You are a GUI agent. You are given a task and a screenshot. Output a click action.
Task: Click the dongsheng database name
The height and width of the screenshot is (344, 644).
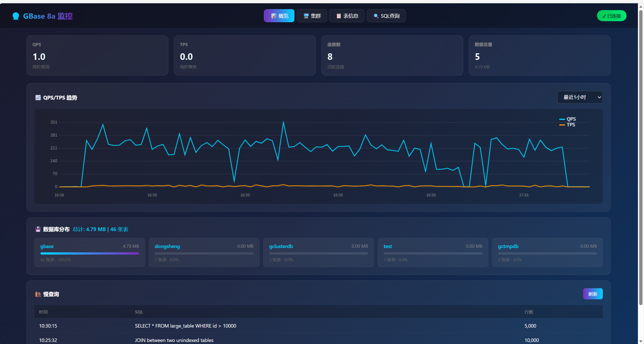[x=167, y=246]
